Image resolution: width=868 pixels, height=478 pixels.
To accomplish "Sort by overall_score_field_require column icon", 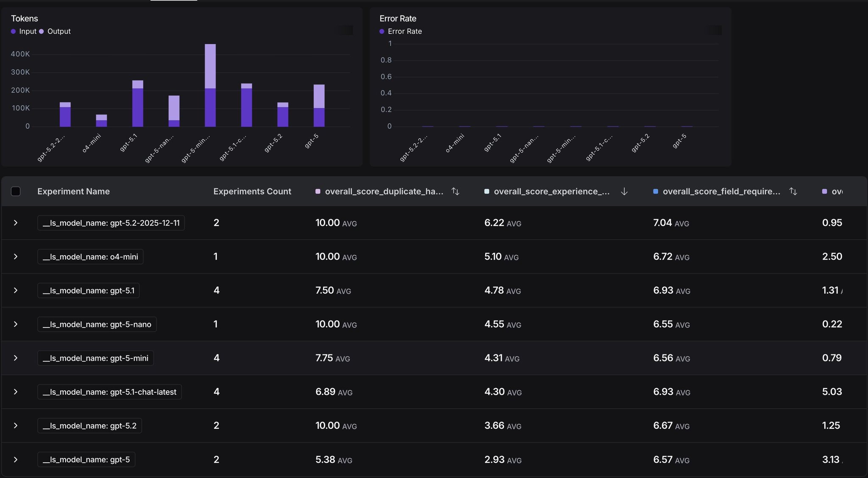I will tap(793, 191).
